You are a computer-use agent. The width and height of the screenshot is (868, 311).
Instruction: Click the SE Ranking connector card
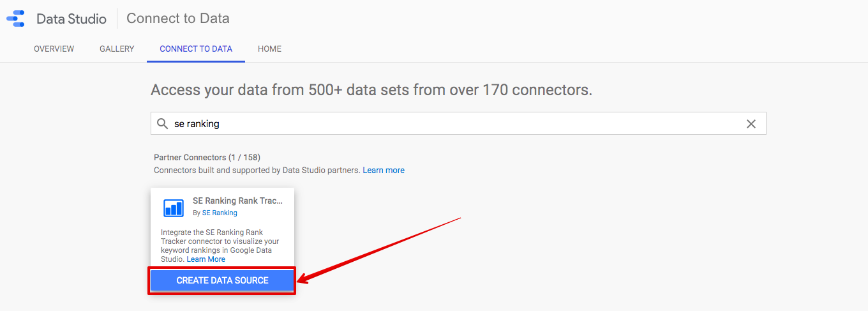222,240
